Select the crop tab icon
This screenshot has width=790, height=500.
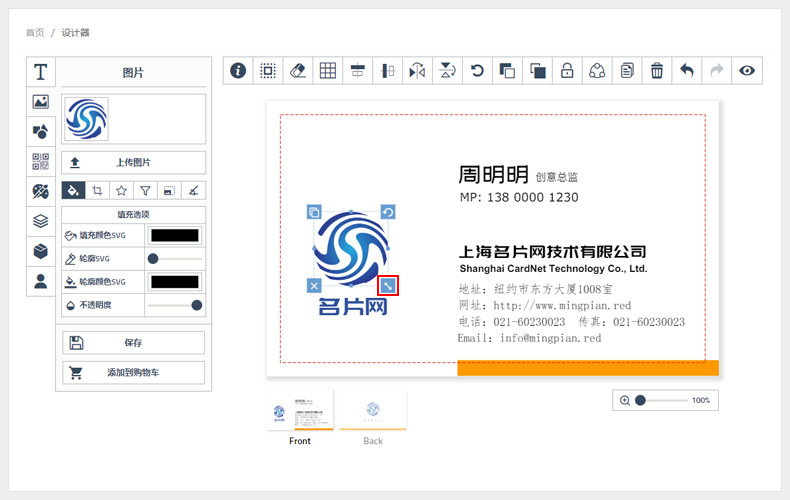point(97,191)
